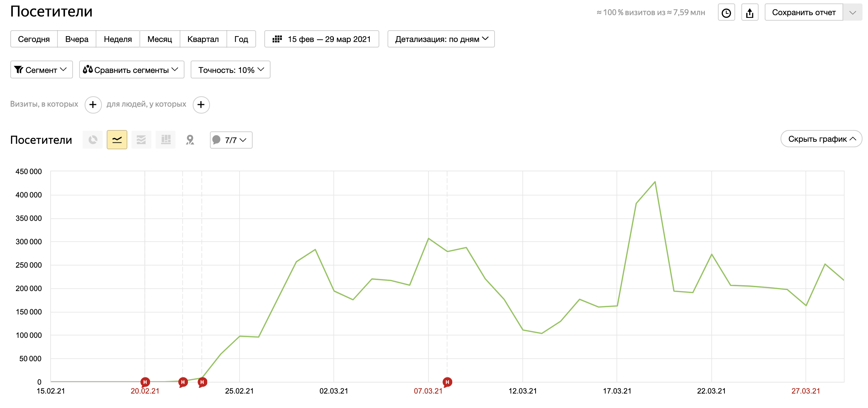Click Сохранить отчет button

tap(804, 13)
